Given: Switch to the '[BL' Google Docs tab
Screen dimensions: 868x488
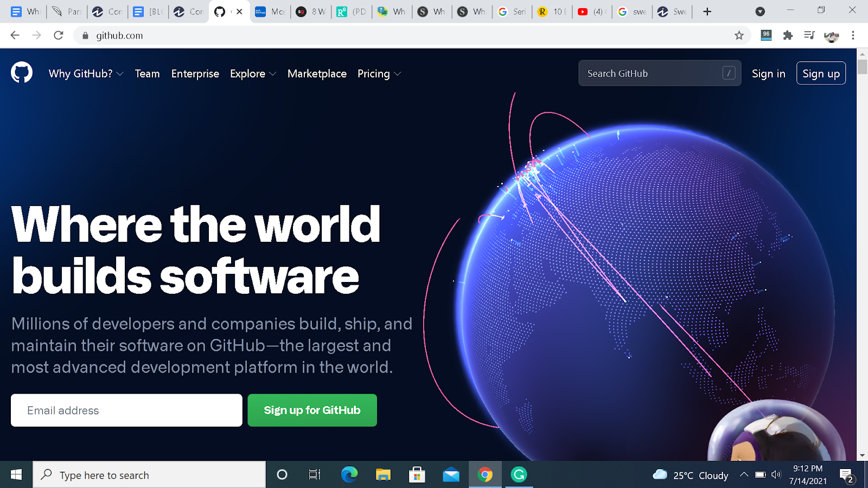Looking at the screenshot, I should pos(148,11).
